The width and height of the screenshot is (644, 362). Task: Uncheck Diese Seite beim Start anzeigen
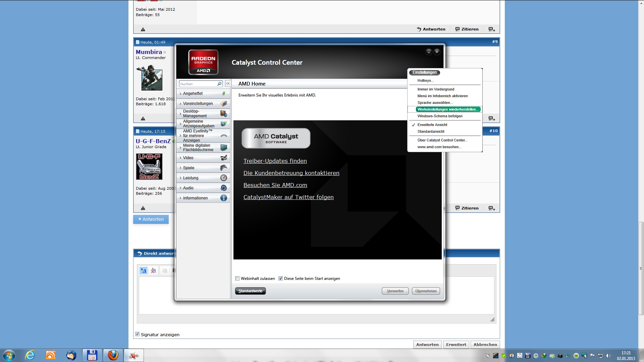coord(281,279)
